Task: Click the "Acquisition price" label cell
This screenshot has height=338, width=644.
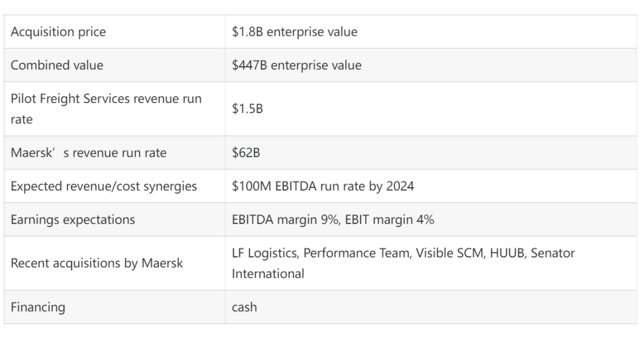Action: point(58,32)
